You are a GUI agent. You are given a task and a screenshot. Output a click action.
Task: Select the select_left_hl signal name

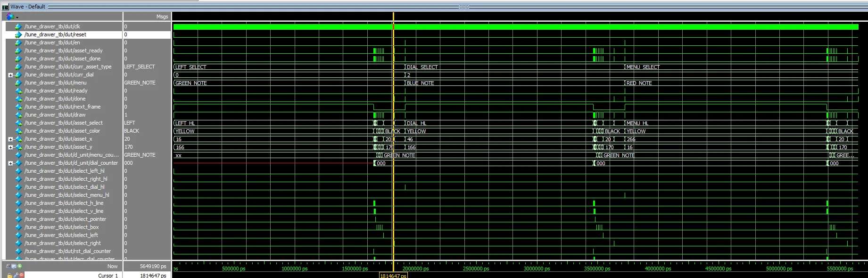[x=65, y=171]
